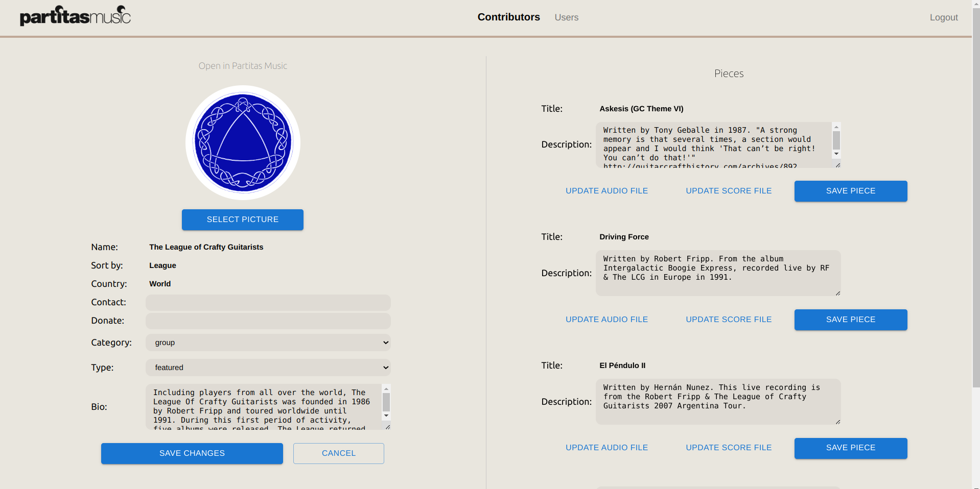Click the El Péndulo II title field
980x489 pixels.
coord(622,365)
